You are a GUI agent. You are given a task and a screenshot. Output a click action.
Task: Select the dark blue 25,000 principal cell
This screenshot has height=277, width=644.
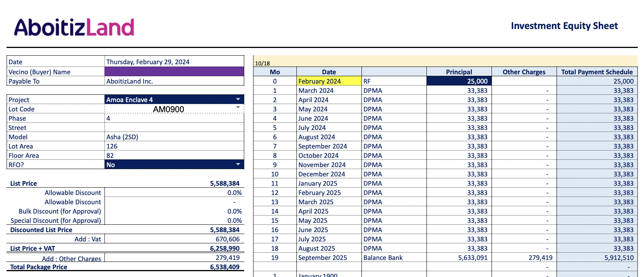pos(459,81)
